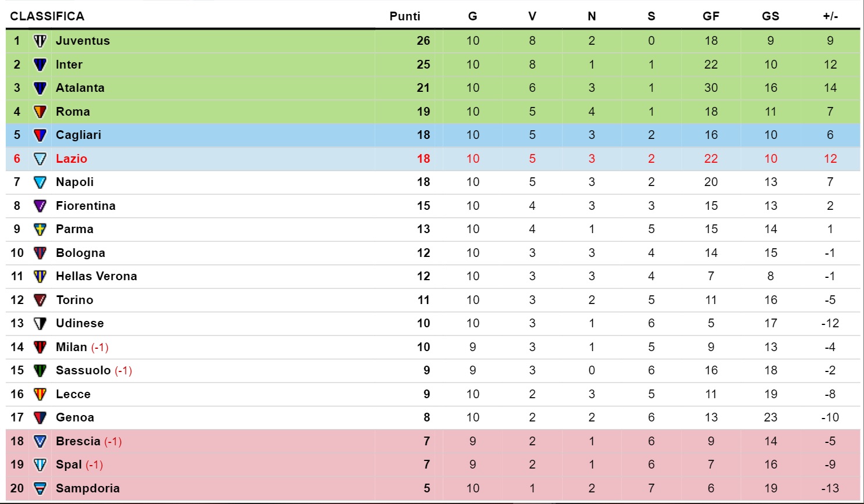Open the Milan team link

tap(71, 347)
